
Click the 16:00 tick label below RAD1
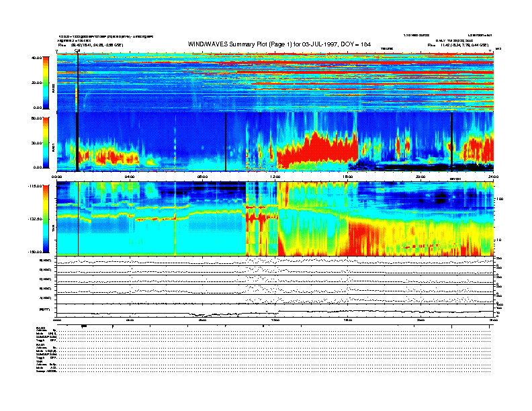pyautogui.click(x=348, y=177)
